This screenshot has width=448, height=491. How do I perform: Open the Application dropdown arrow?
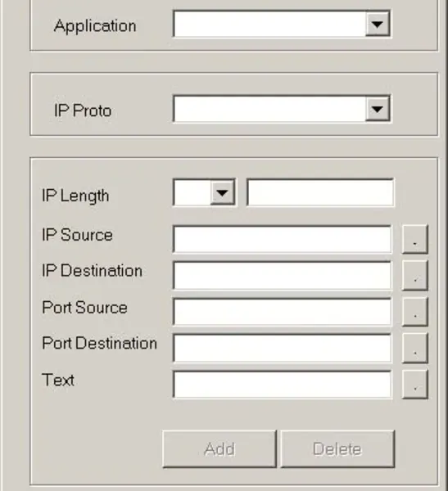point(378,24)
